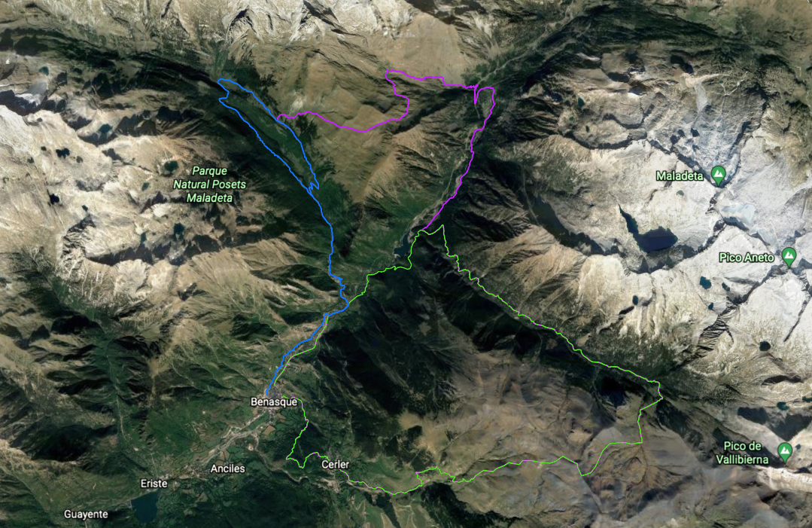Click the small lake beside Parque Natural label

[169, 167]
